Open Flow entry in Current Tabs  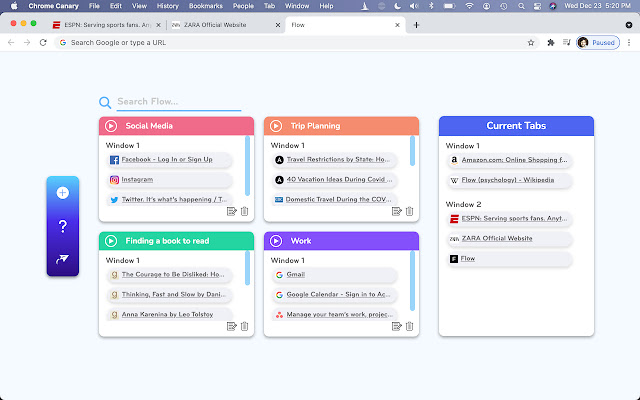pos(468,258)
